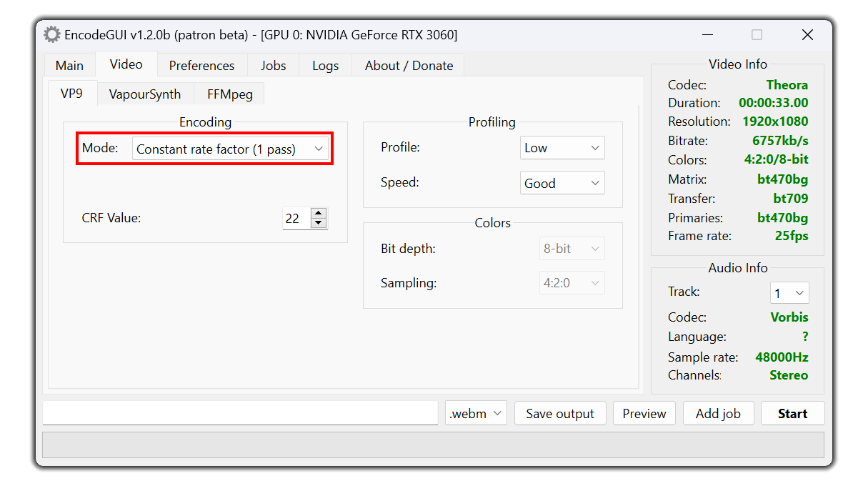Switch to the FFMpeg sub-tab
Viewport: 868px width, 486px height.
[229, 94]
